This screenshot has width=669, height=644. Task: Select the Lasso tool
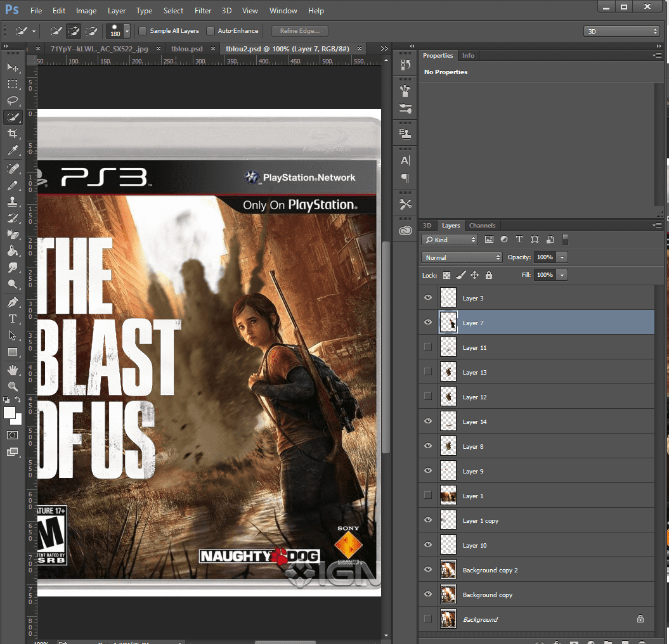tap(12, 101)
